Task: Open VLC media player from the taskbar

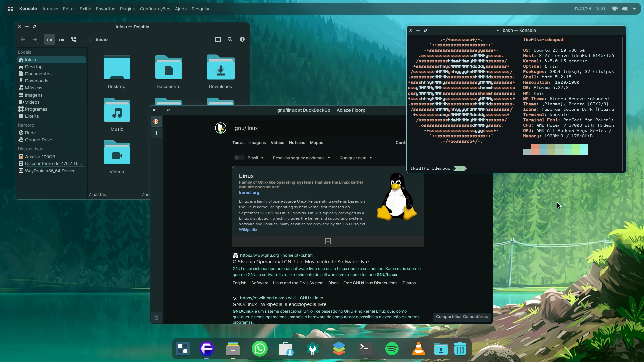Action: [x=418, y=349]
